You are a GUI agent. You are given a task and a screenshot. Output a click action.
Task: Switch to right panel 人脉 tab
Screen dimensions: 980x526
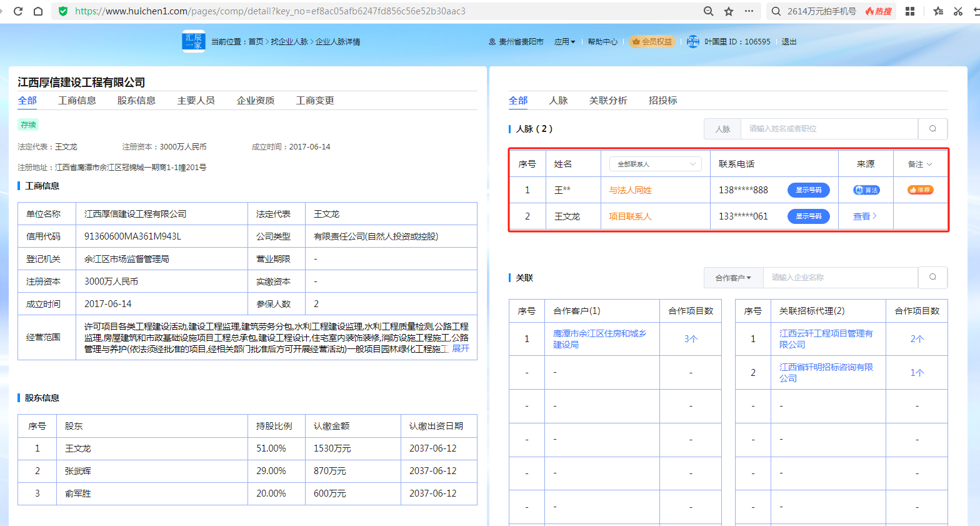click(558, 101)
